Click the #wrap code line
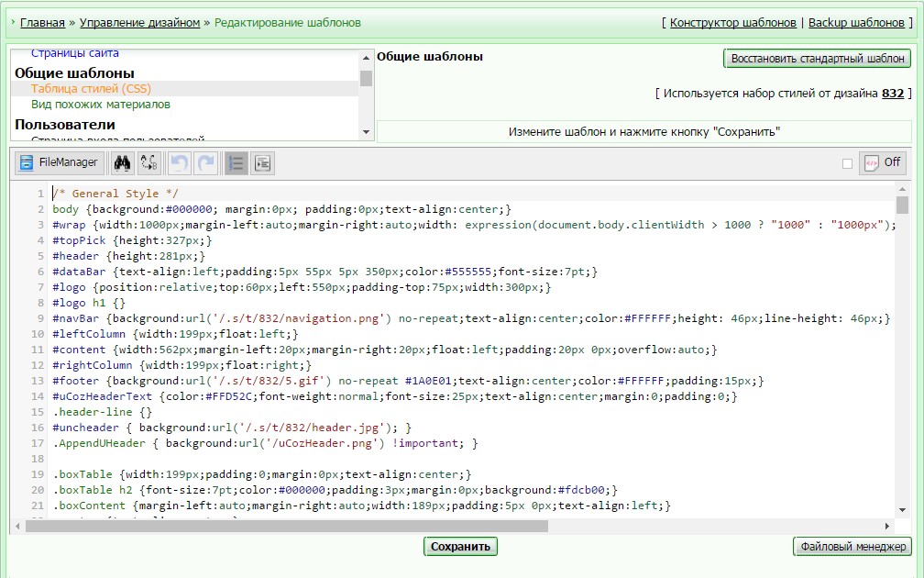The width and height of the screenshot is (924, 578). (x=474, y=225)
